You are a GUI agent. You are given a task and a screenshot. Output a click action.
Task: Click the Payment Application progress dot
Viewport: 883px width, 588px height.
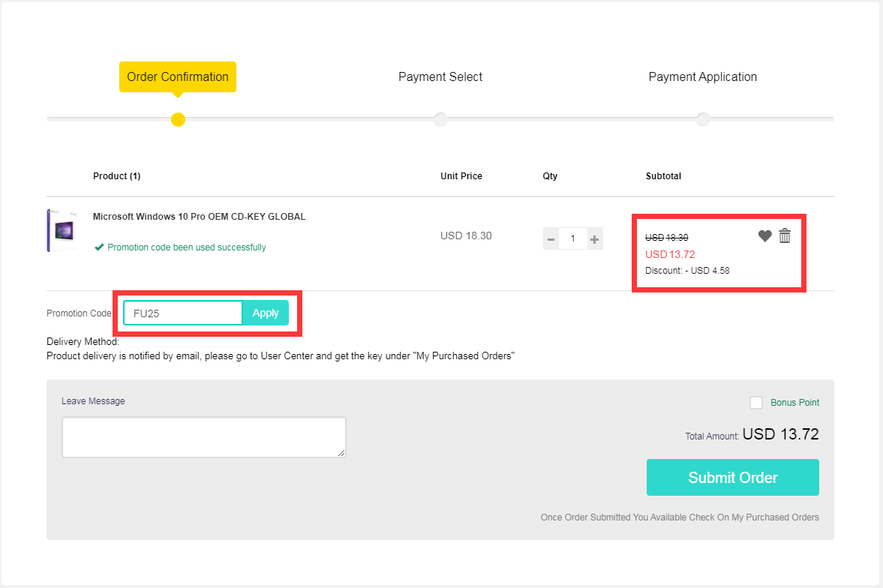(x=703, y=119)
